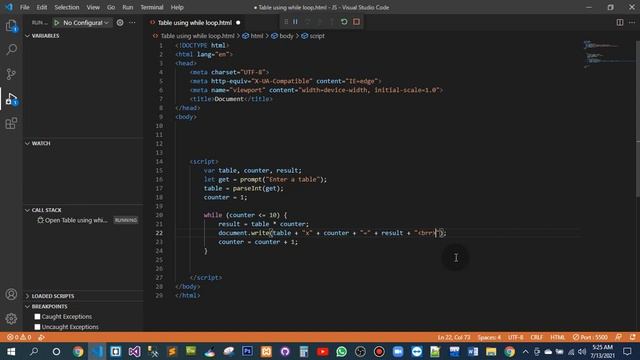Open Word from the taskbar

(x=473, y=351)
